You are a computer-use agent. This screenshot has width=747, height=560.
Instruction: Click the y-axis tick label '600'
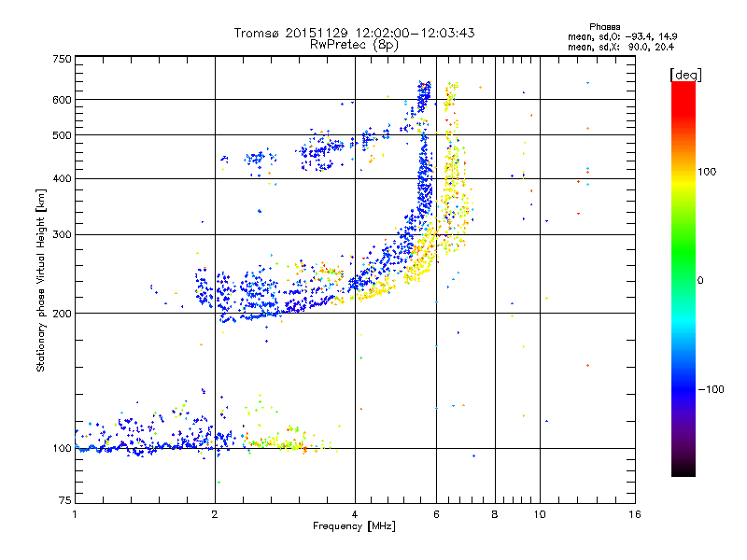(x=63, y=100)
